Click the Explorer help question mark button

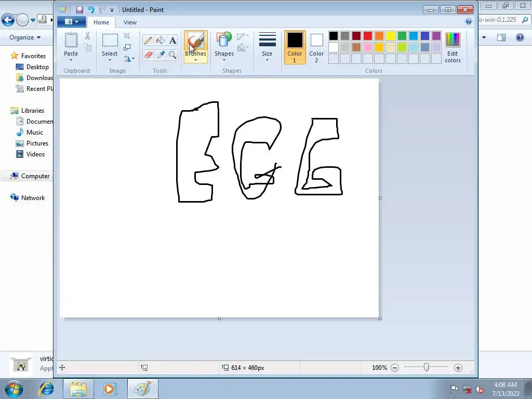(x=520, y=37)
